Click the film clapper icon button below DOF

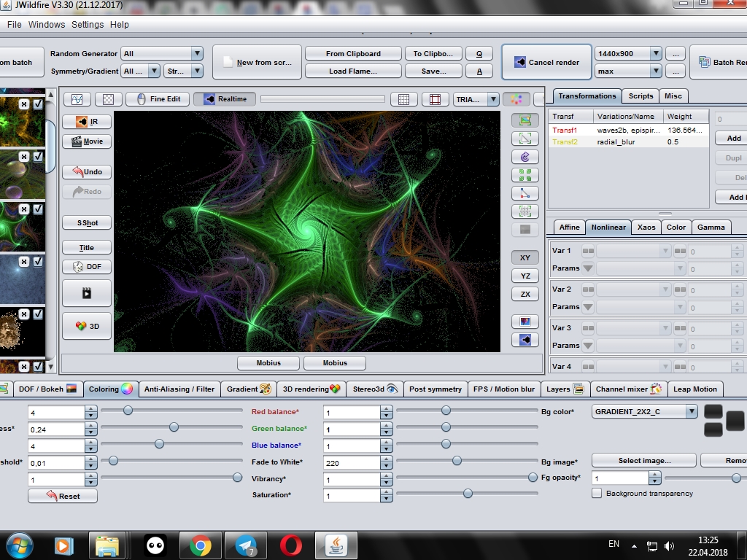87,293
